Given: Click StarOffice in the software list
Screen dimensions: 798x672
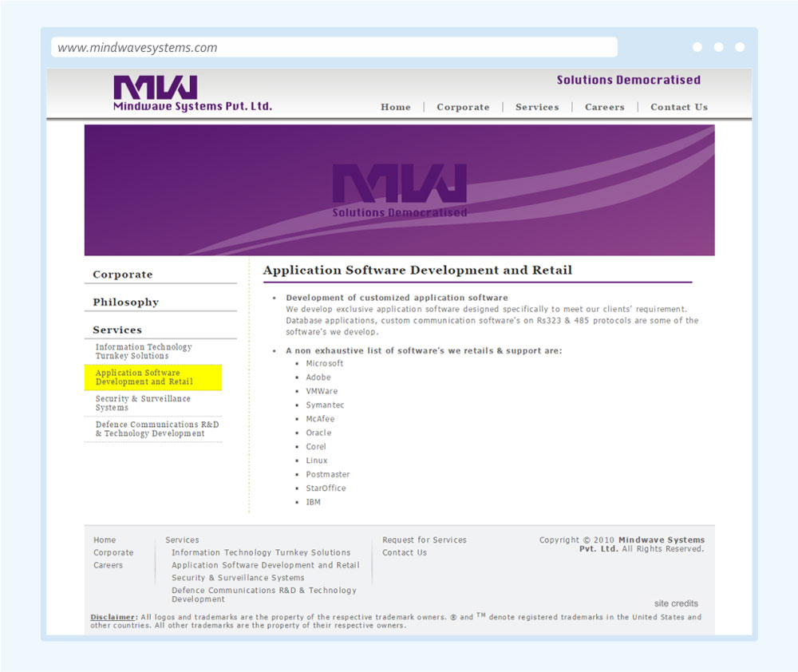Looking at the screenshot, I should click(326, 488).
